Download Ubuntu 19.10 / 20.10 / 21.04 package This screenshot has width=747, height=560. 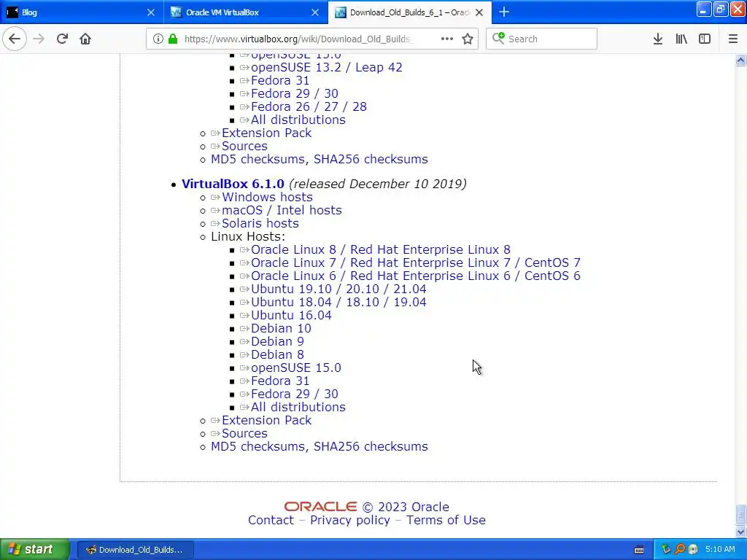(338, 289)
